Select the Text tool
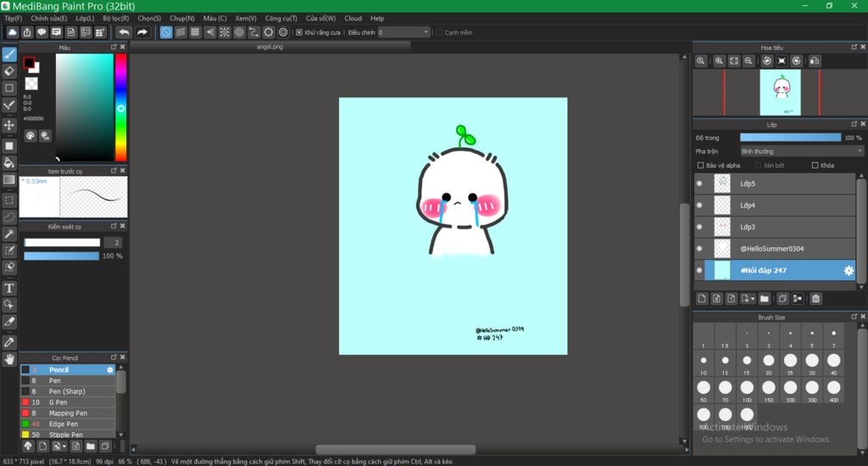The image size is (868, 466). [8, 288]
